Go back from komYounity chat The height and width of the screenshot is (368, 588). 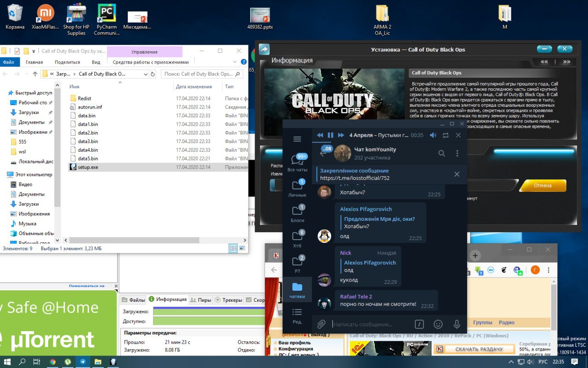tap(322, 154)
